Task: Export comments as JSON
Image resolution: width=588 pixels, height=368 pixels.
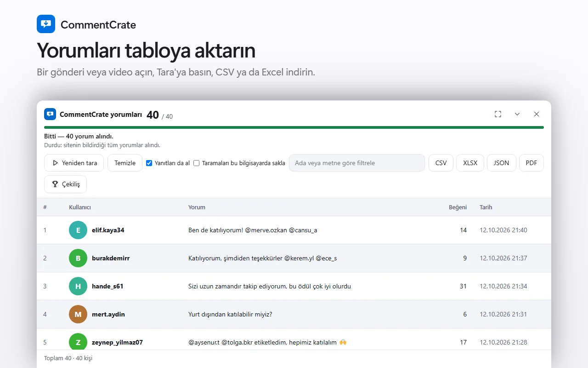Action: click(502, 163)
